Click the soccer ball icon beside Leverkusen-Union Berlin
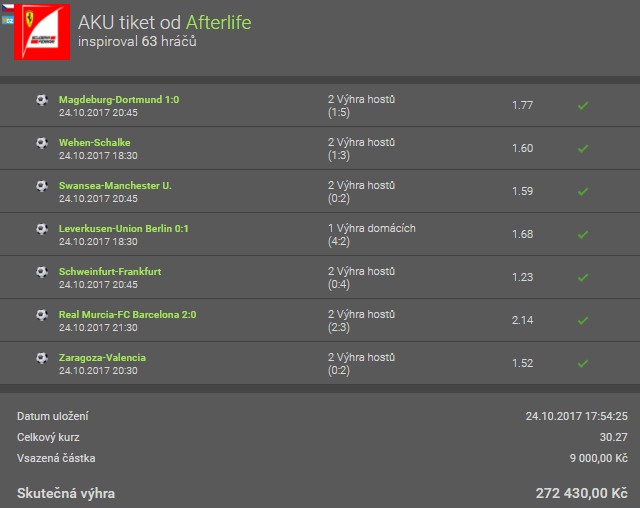The image size is (640, 508). (41, 229)
